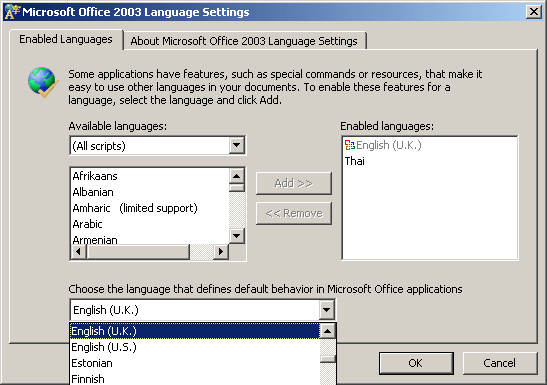Image resolution: width=547 pixels, height=385 pixels.
Task: Open the About Microsoft Office 2003 Language Settings tab
Action: pyautogui.click(x=244, y=41)
